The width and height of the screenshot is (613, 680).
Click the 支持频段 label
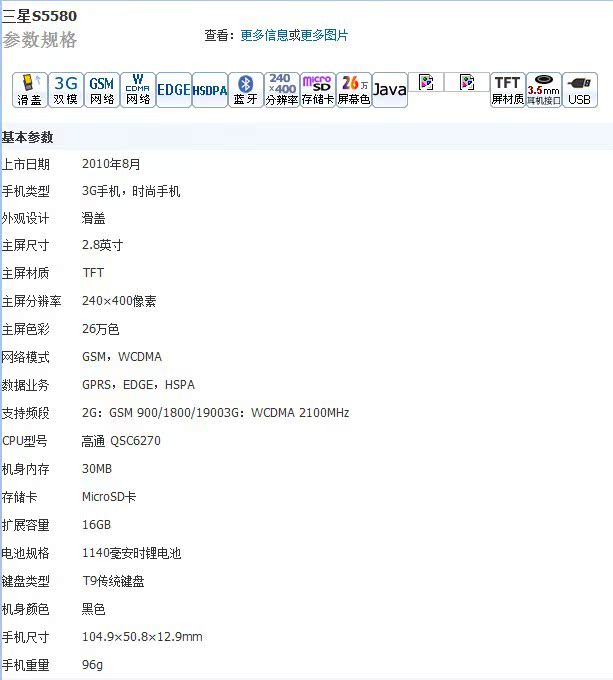tap(26, 413)
